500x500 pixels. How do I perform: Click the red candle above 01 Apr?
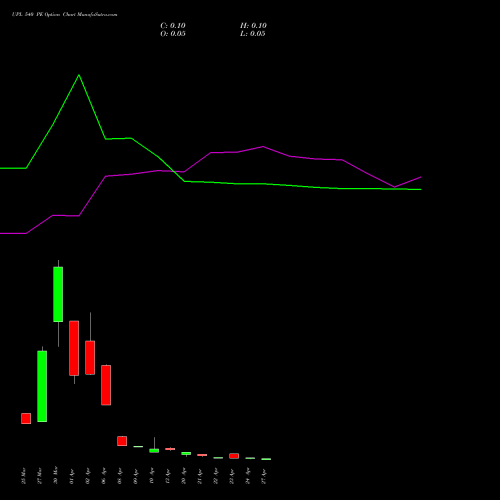74,348
